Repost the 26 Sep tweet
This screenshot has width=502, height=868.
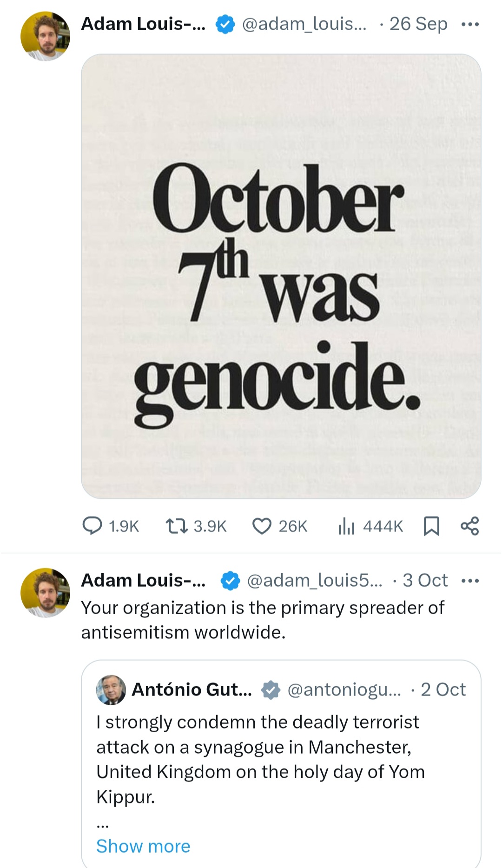tap(196, 526)
